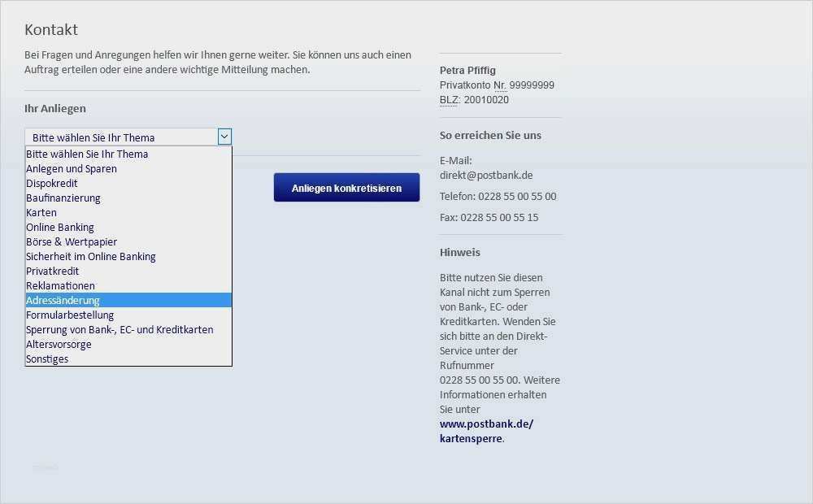Select 'Online Banking' as the subject

[60, 227]
